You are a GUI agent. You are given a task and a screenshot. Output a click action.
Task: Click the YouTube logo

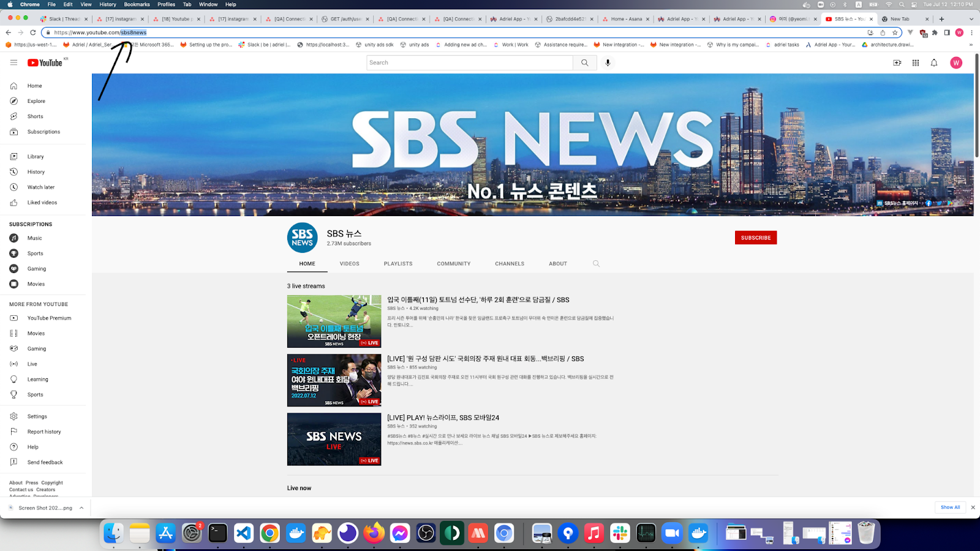point(45,62)
